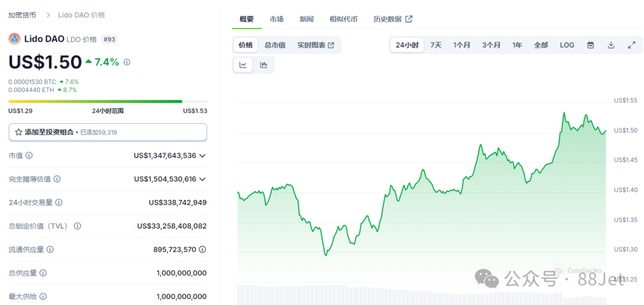
Task: Open the 市场 tab
Action: (277, 19)
